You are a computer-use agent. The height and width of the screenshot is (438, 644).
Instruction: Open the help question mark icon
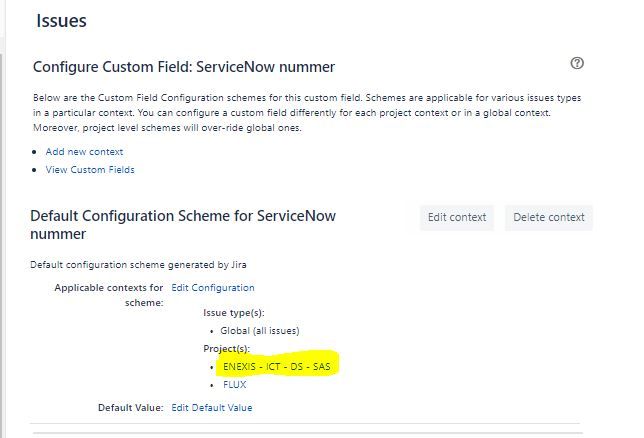577,63
